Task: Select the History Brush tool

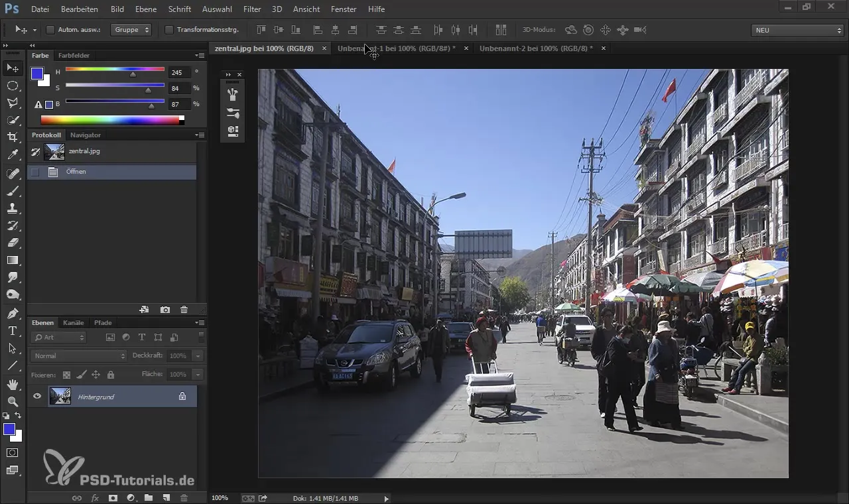Action: tap(13, 225)
